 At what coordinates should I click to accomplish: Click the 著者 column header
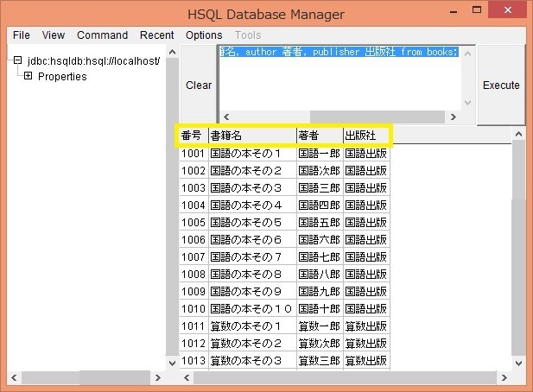pyautogui.click(x=320, y=136)
